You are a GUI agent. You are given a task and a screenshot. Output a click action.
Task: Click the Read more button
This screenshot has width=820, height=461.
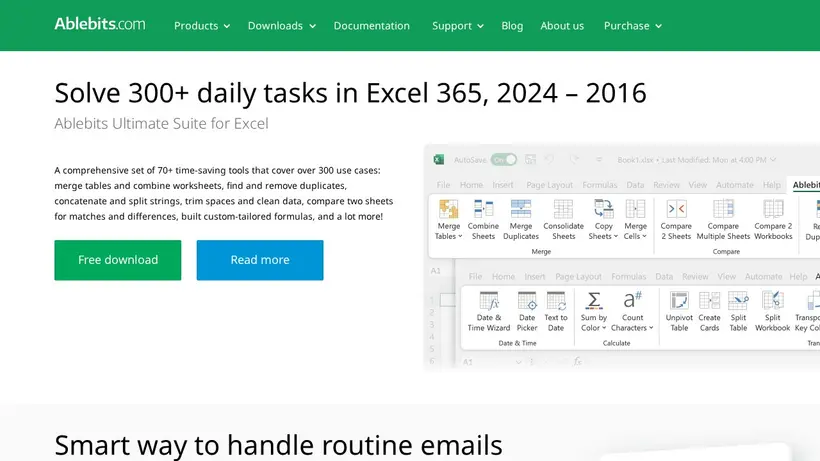click(260, 260)
